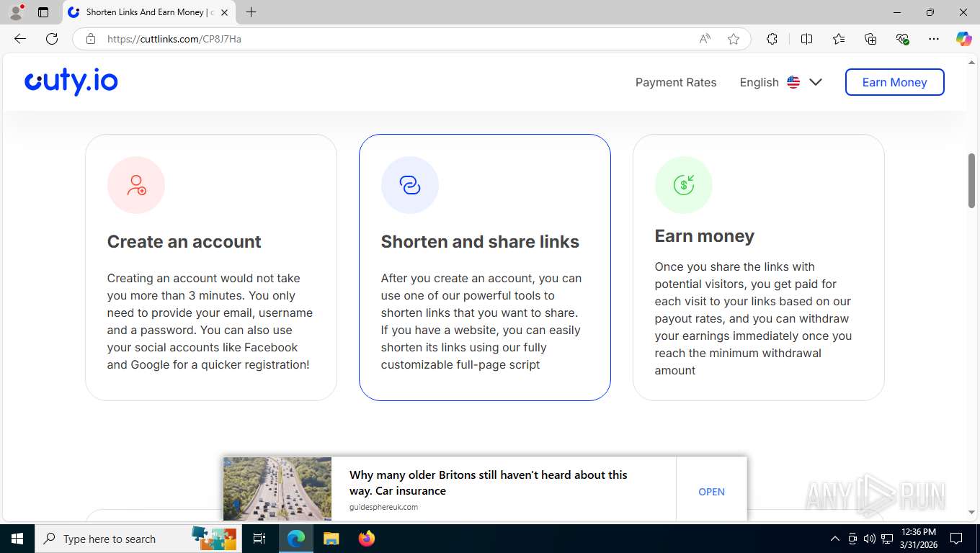
Task: Open Browser essentials
Action: point(902,39)
